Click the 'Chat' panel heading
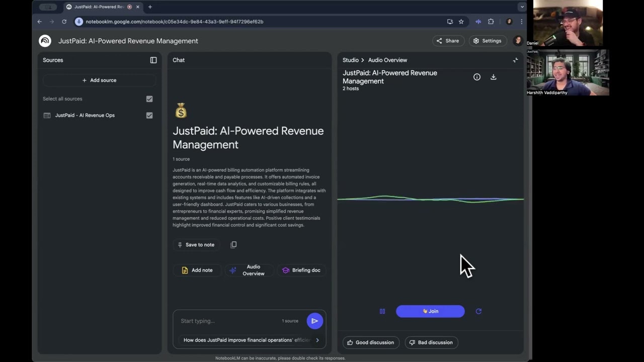 179,60
